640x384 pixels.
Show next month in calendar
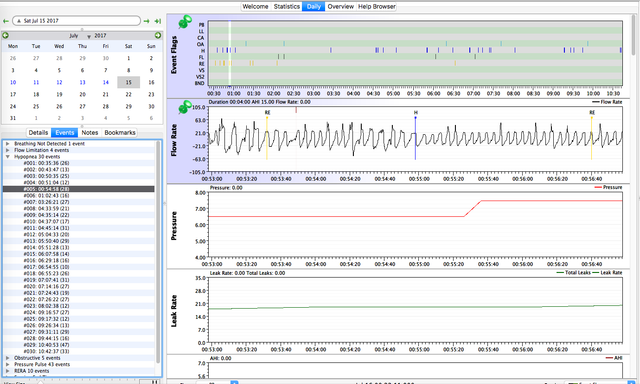pyautogui.click(x=158, y=36)
